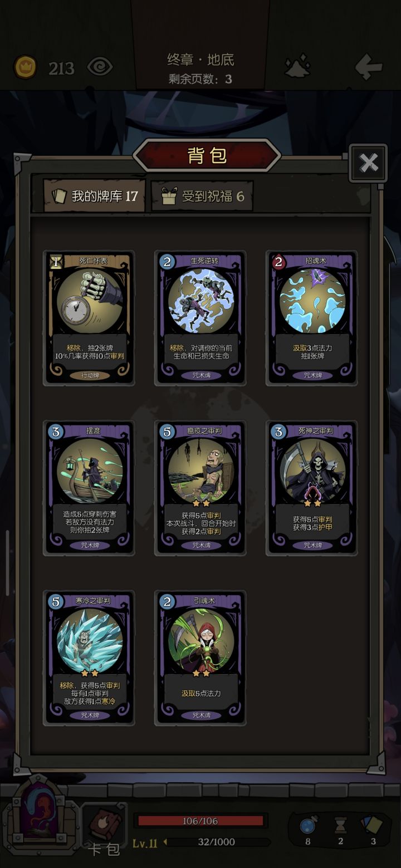Select the 死亡怀表 card
Viewport: 401px width, 868px height.
point(89,318)
